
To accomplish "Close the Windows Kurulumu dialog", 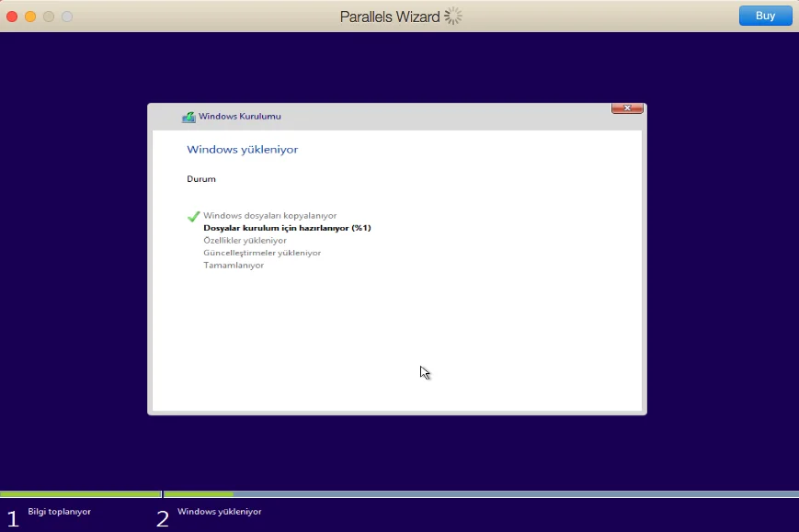I will click(x=626, y=108).
